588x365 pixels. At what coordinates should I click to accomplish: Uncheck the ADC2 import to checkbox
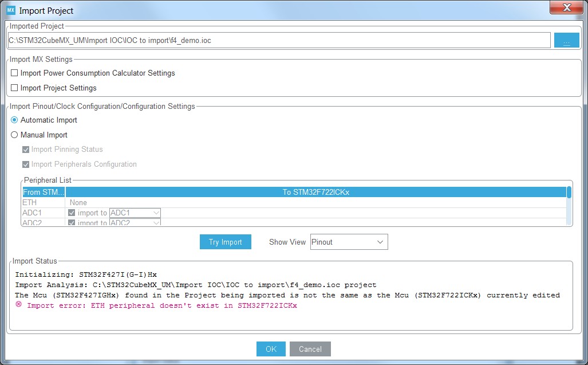point(72,222)
